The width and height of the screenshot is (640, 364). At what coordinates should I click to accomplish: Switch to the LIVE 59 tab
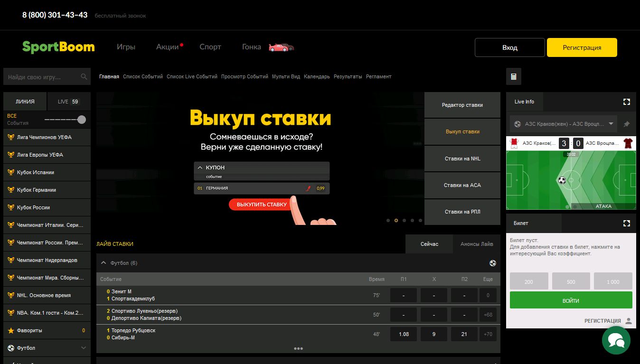coord(69,102)
